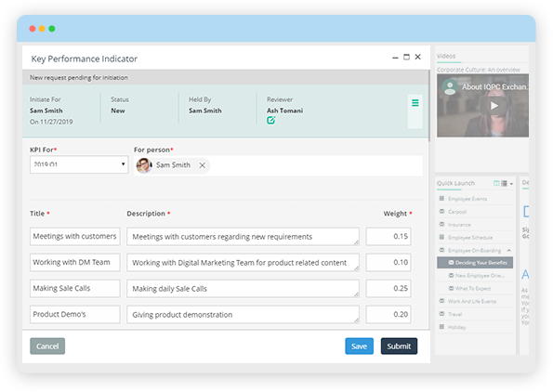Screen dimensions: 553x392
Task: Click the Save button
Action: [359, 346]
